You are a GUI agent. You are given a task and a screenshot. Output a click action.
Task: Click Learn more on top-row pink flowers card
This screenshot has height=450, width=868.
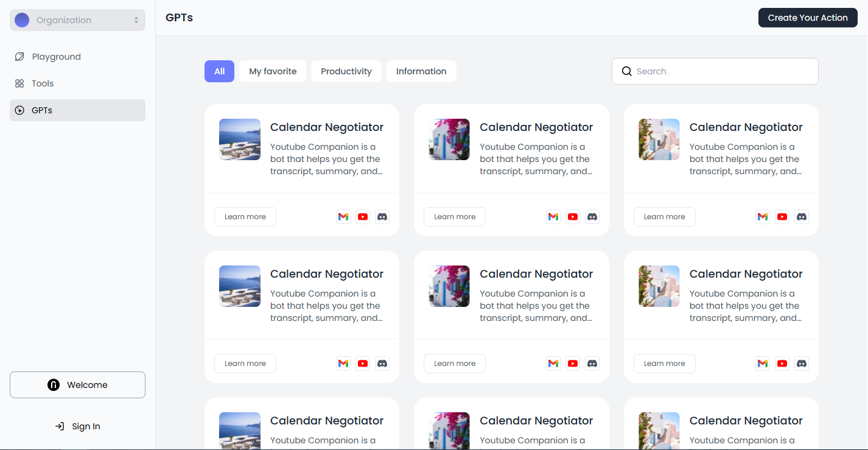pos(455,217)
